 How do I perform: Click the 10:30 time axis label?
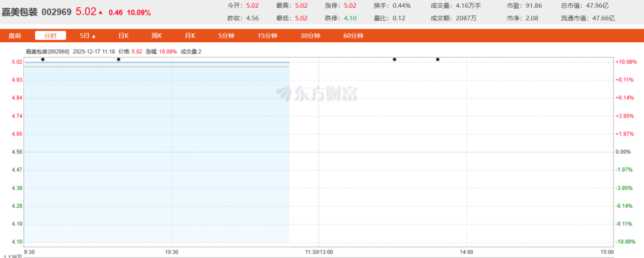pos(171,252)
